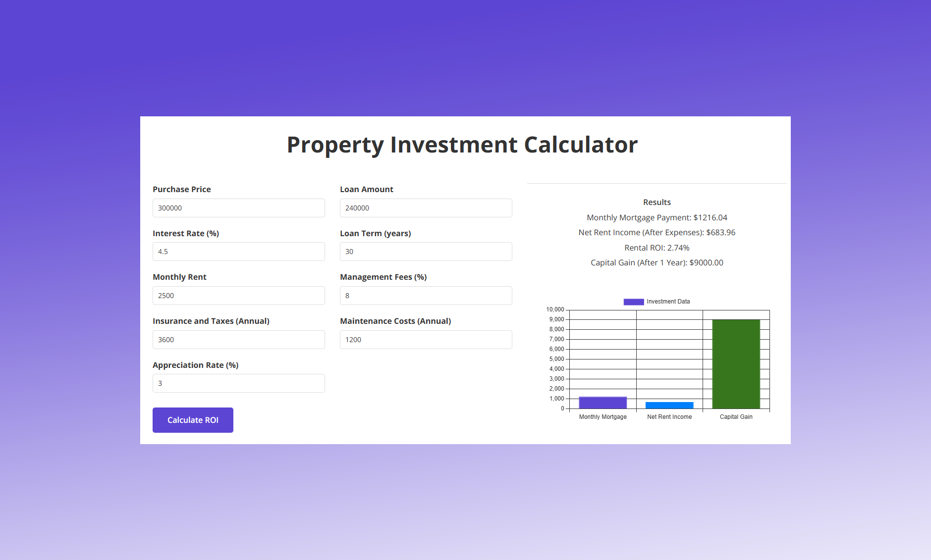931x560 pixels.
Task: Click the Property Investment Calculator heading
Action: coord(462,145)
